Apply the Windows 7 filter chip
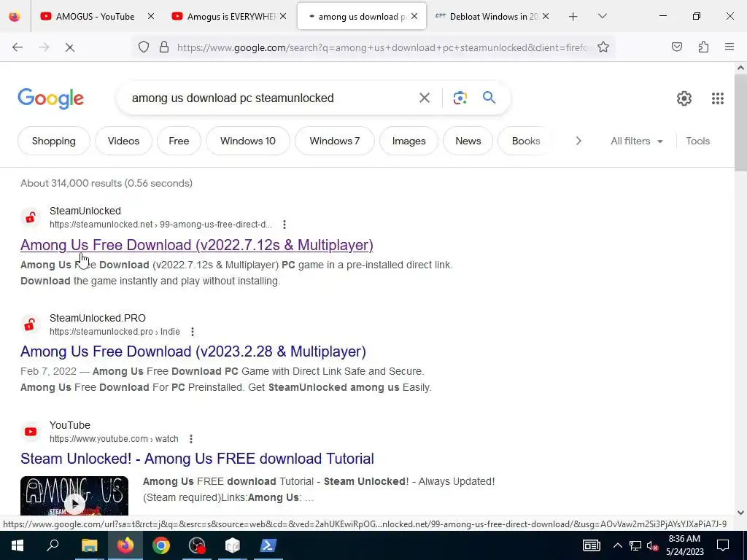Viewport: 747px width, 560px height. pos(334,141)
